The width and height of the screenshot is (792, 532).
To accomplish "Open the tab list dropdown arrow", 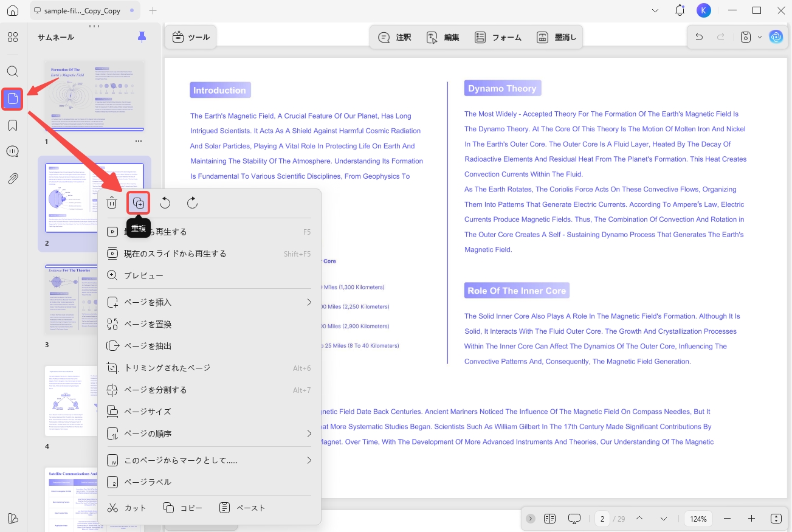I will coord(655,11).
